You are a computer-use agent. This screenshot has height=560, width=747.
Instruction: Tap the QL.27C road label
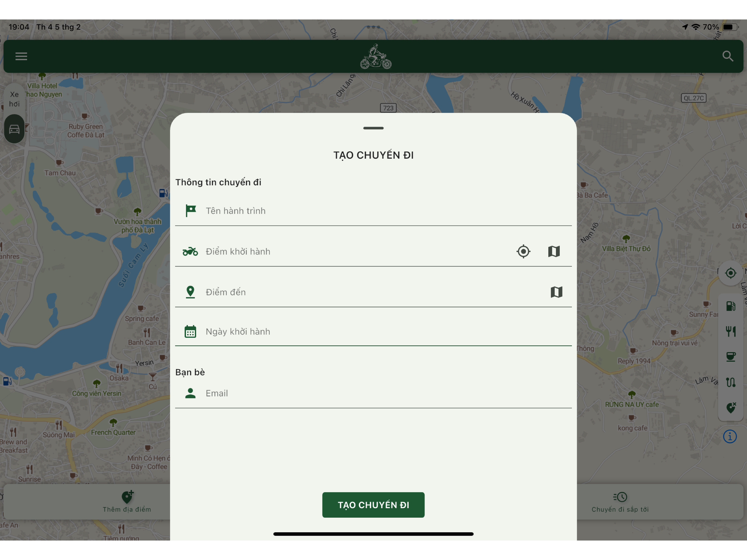tap(693, 98)
